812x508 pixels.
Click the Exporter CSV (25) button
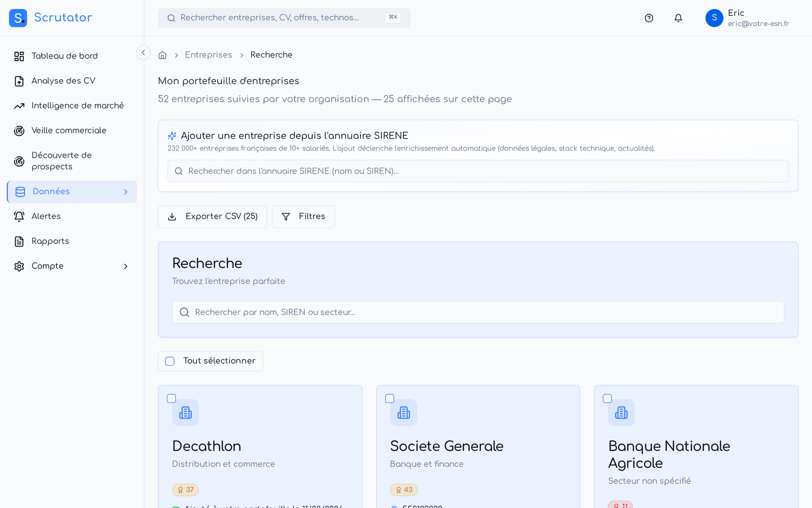[x=213, y=217]
